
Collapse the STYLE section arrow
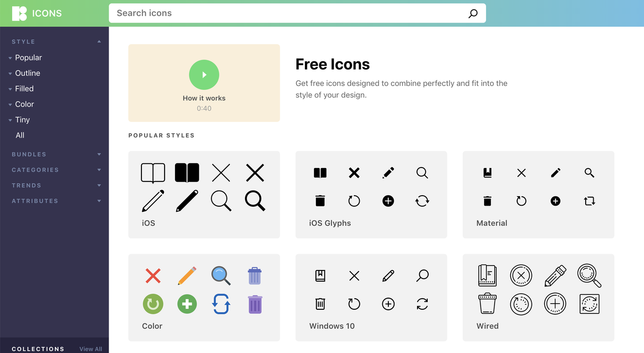coord(99,42)
